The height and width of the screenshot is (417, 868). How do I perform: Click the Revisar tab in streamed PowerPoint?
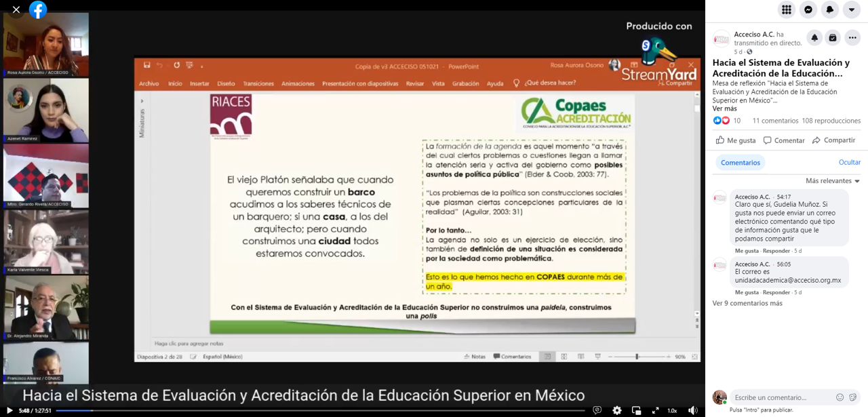click(x=415, y=83)
